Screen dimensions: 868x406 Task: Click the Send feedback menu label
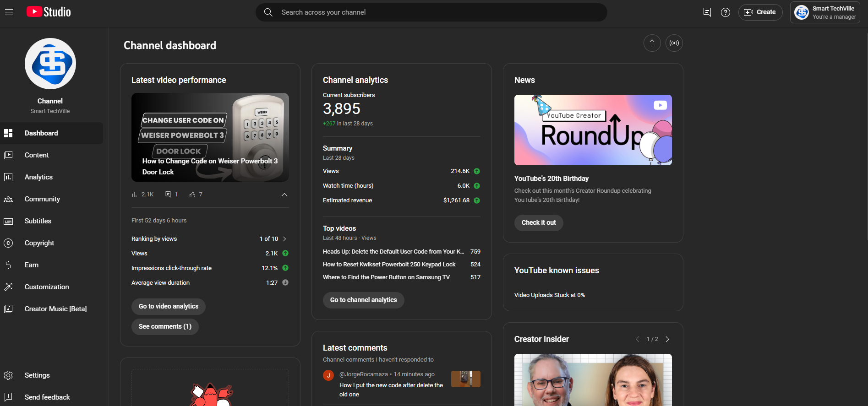point(47,397)
